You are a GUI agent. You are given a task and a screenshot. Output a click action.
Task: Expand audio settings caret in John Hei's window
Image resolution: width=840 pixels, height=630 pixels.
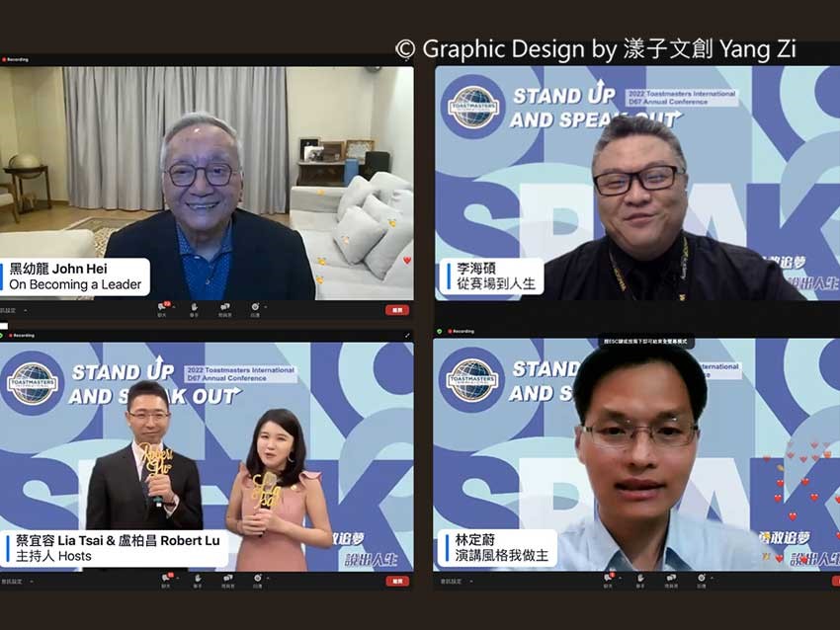pyautogui.click(x=25, y=310)
